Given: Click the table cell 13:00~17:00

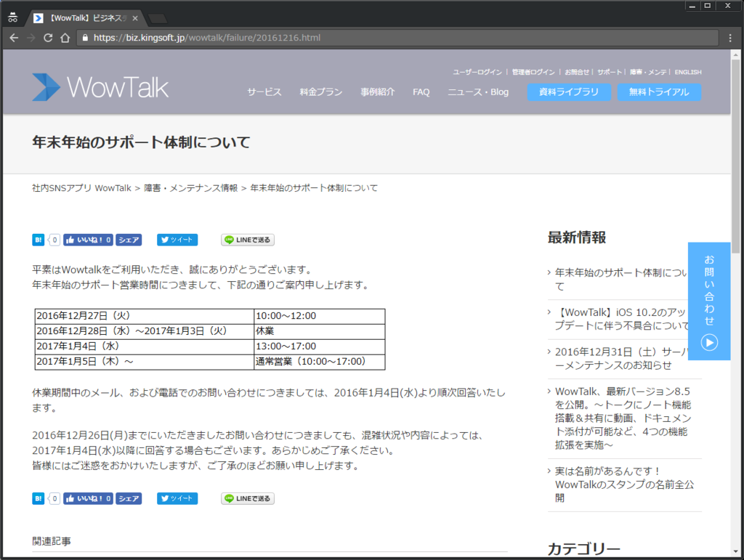Looking at the screenshot, I should click(320, 346).
